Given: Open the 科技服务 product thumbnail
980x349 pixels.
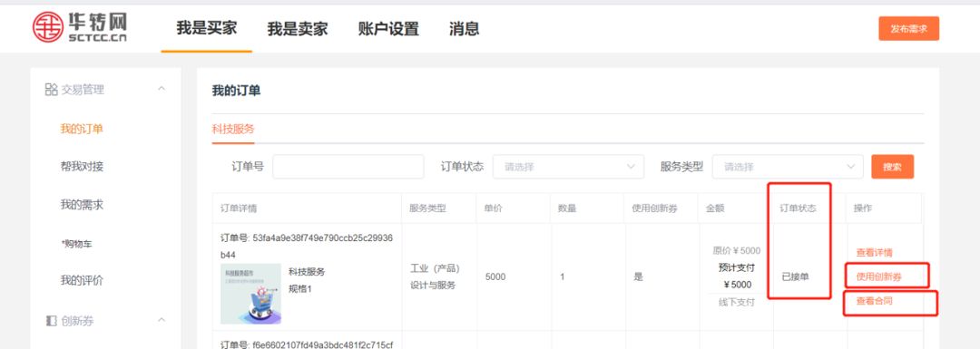Looking at the screenshot, I should (250, 294).
